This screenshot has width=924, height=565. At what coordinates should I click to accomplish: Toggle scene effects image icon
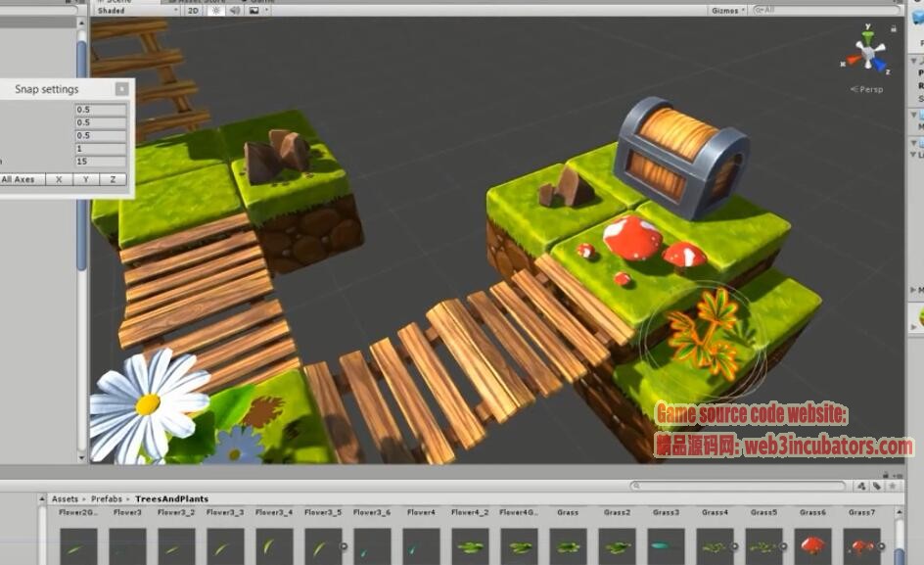click(x=254, y=11)
